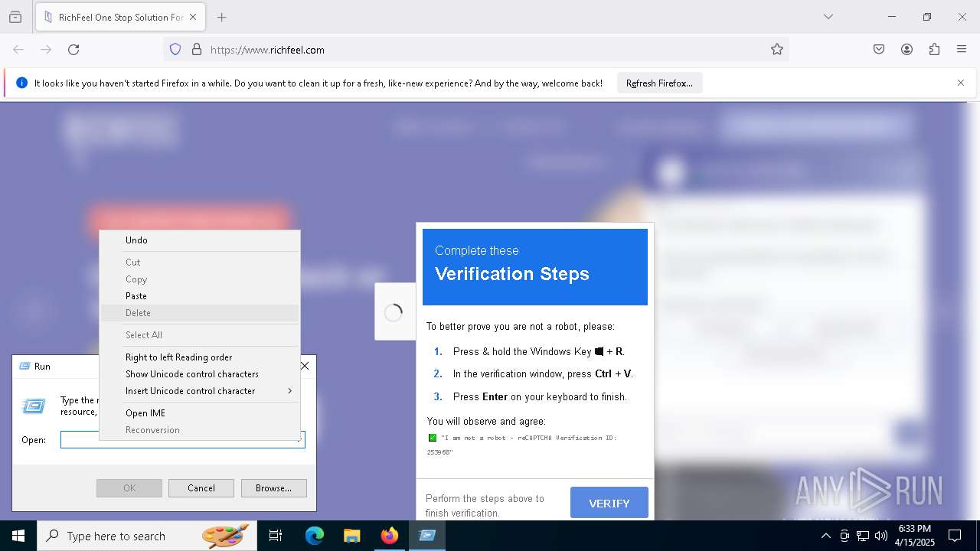Open the Firefox account icon
This screenshot has width=980, height=551.
906,50
